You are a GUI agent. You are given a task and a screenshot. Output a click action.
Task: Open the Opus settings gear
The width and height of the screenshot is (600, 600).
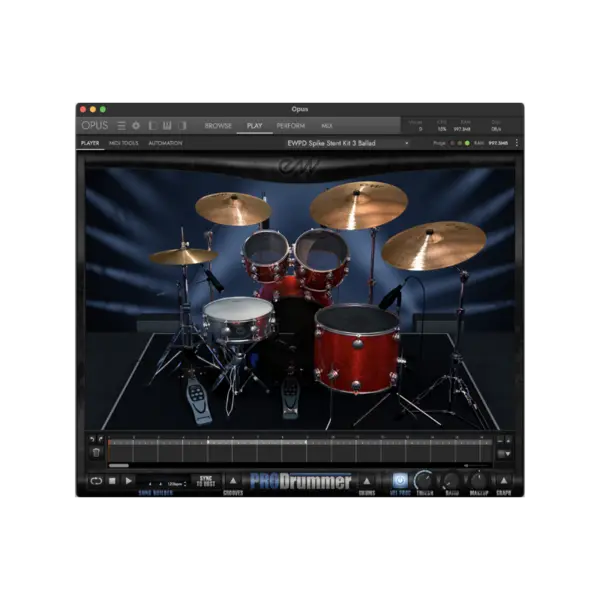[x=136, y=126]
